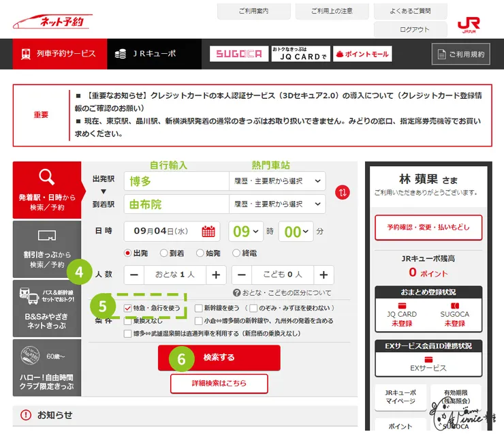Select 始発 radio button
The width and height of the screenshot is (504, 434).
pyautogui.click(x=200, y=253)
